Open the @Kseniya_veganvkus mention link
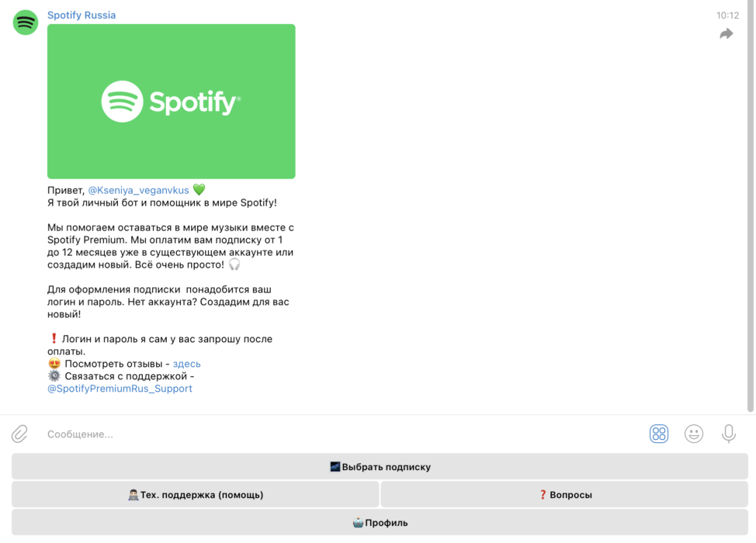The image size is (756, 543). click(x=138, y=190)
